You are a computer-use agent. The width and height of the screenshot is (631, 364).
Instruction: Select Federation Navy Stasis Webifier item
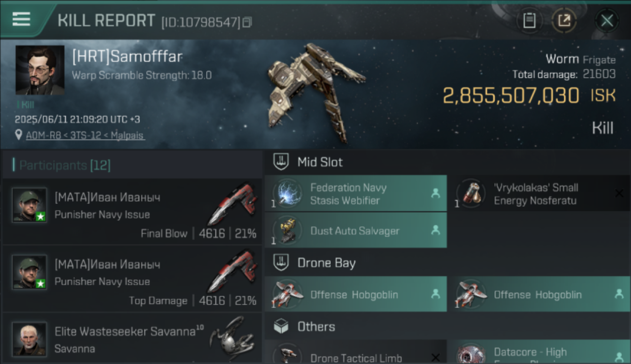coord(356,193)
